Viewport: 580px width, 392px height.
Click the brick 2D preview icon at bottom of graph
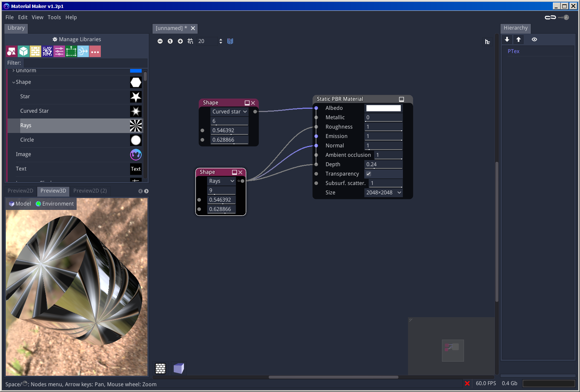160,368
